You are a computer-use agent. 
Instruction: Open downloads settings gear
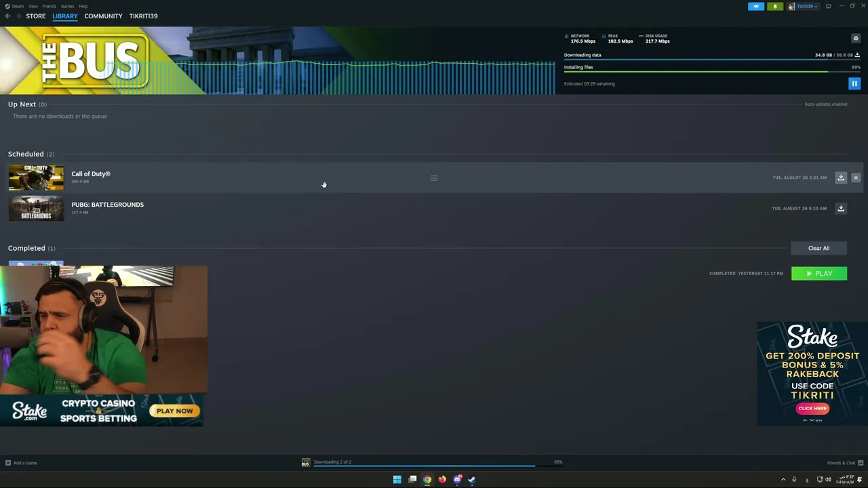(x=856, y=39)
